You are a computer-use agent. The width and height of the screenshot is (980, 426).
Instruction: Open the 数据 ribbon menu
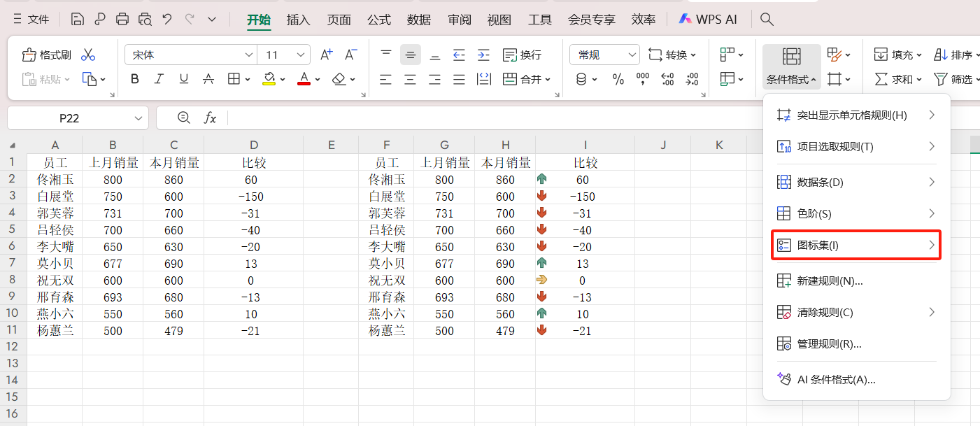pos(418,20)
